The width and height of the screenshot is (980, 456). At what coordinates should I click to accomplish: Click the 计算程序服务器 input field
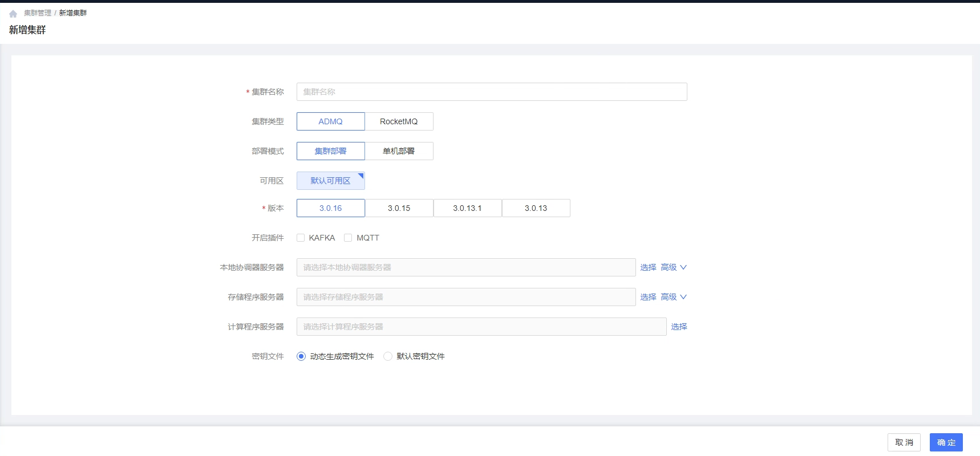[x=481, y=327]
